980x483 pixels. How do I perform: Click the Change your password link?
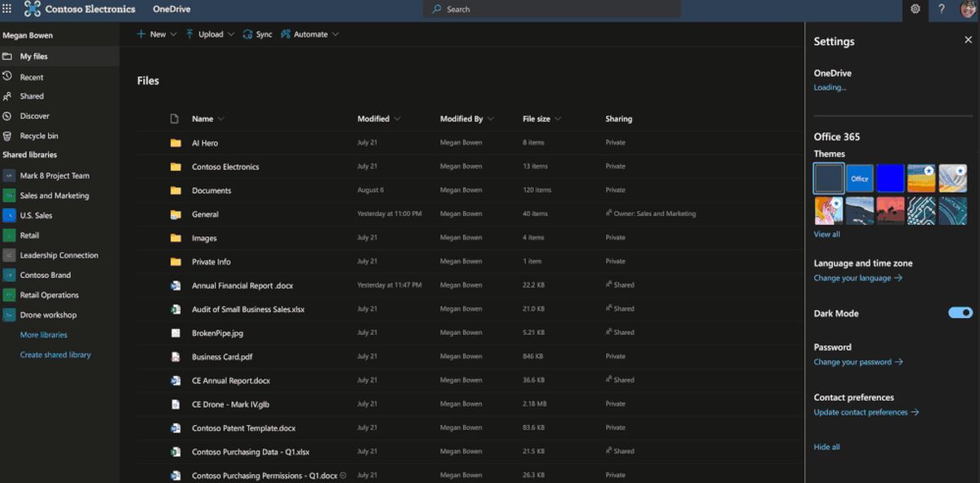click(x=857, y=362)
